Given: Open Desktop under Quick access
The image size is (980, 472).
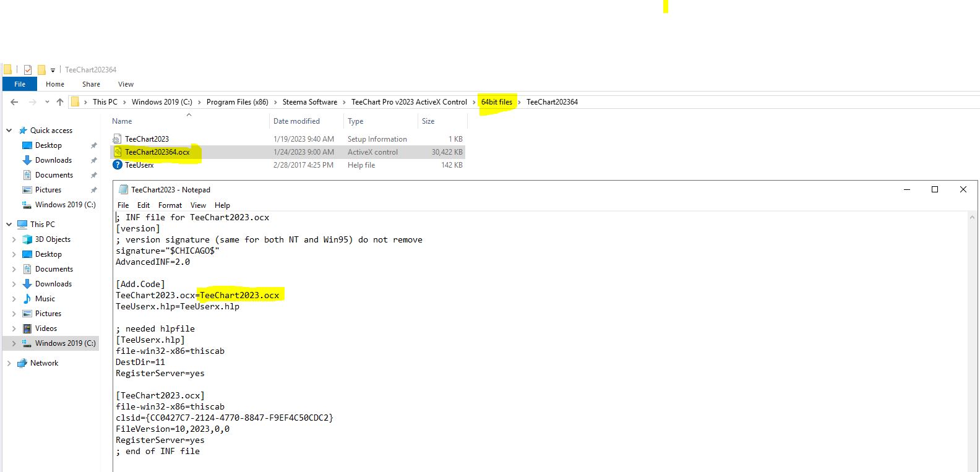Looking at the screenshot, I should click(48, 145).
